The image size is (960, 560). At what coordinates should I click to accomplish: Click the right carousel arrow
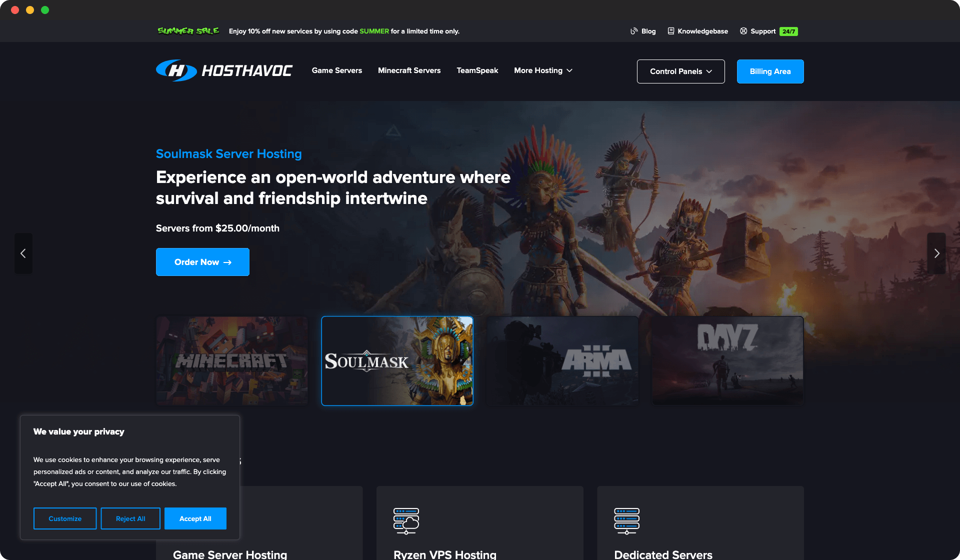937,253
